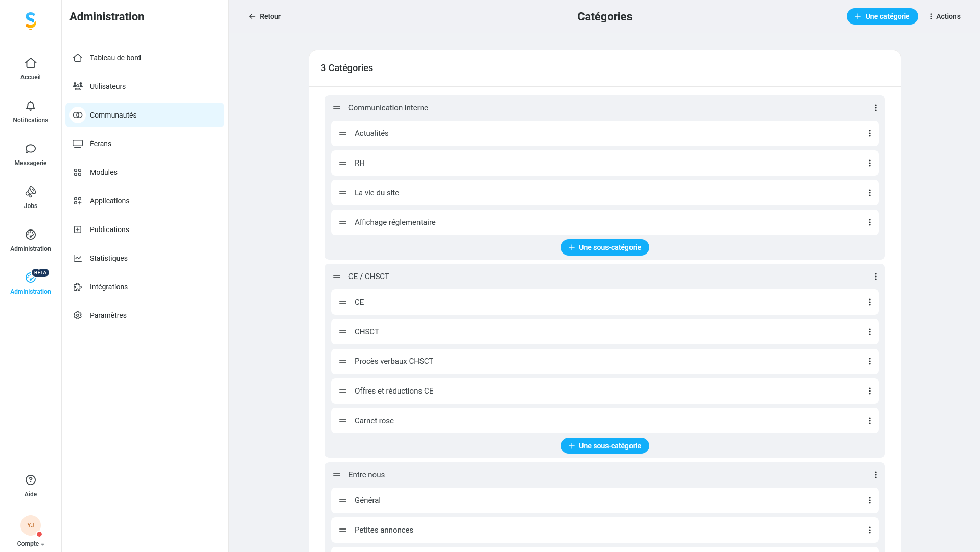Screen dimensions: 980x552
Task: Click the Retour back link
Action: [265, 16]
